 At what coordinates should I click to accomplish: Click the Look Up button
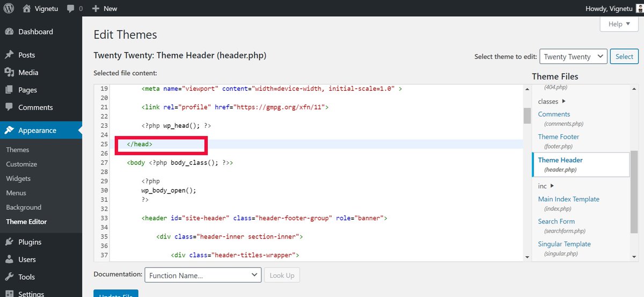(x=282, y=276)
